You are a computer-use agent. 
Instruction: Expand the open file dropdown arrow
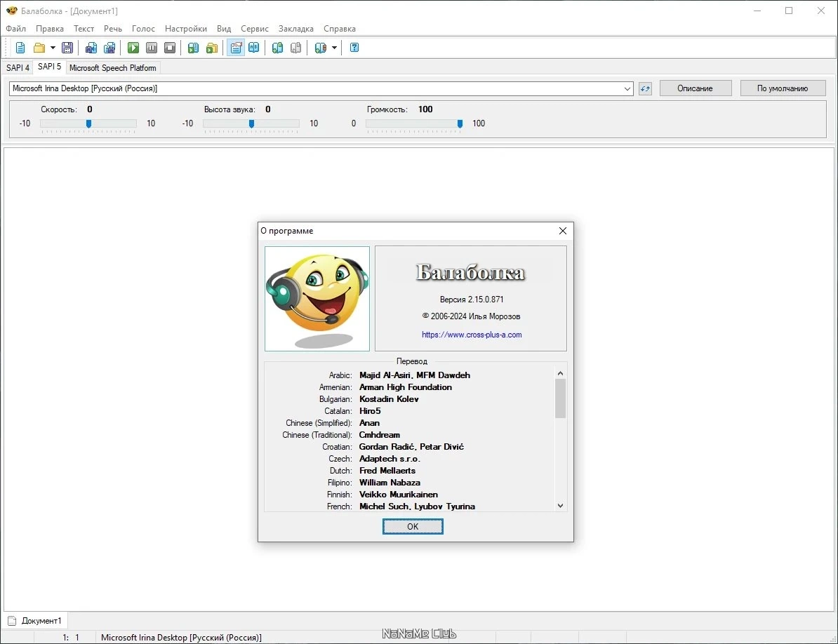[x=53, y=48]
